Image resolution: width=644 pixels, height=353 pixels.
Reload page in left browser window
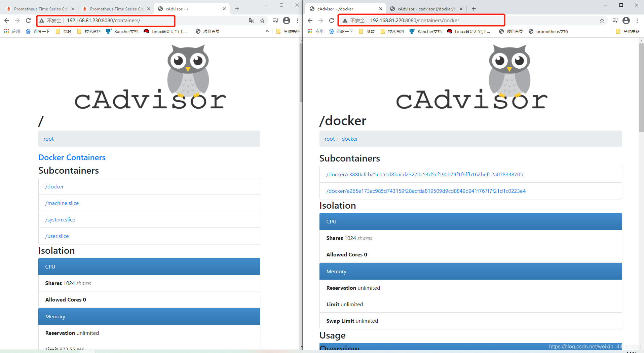click(28, 21)
